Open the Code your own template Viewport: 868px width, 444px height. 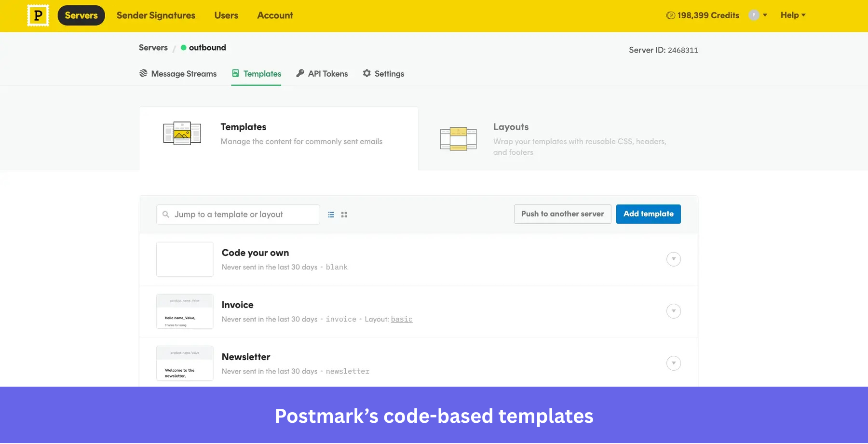click(255, 253)
